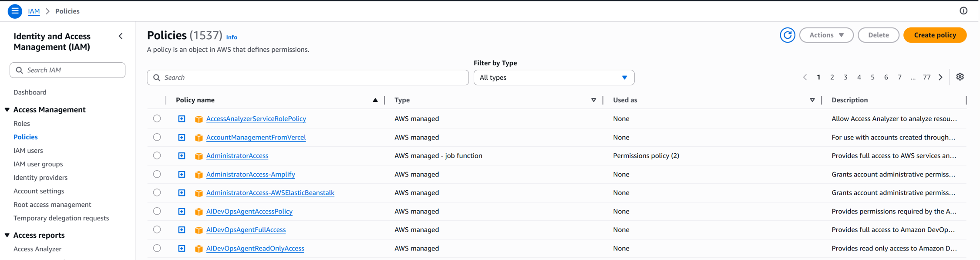Go to page 3 of policies
Screen dimensions: 980x260
(845, 78)
